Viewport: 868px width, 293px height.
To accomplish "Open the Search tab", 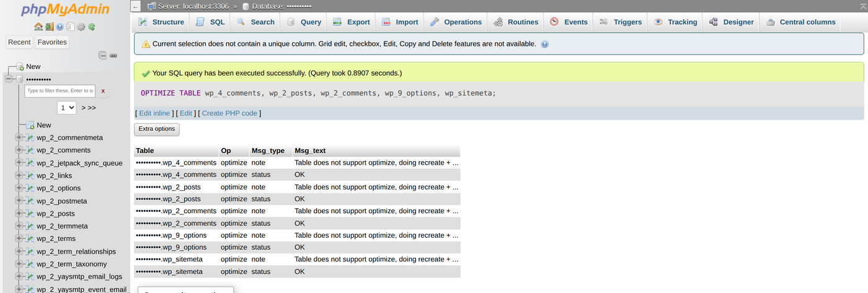I will [x=255, y=22].
